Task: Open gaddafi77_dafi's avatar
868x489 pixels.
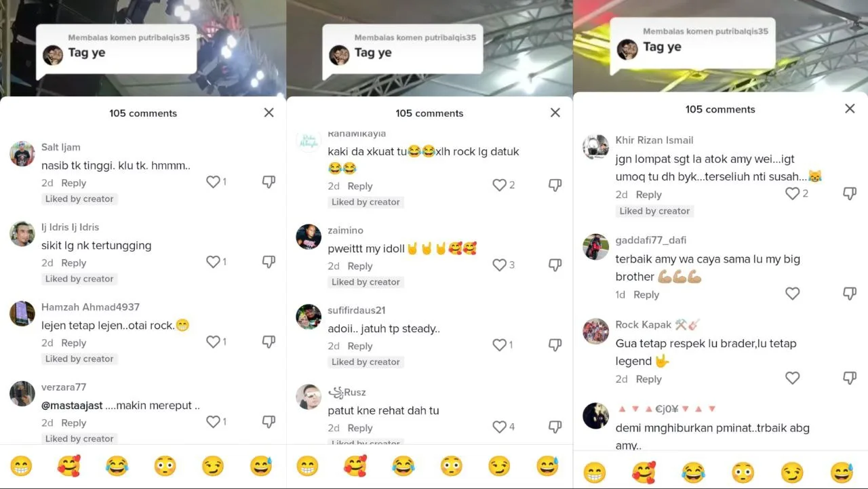Action: point(596,247)
